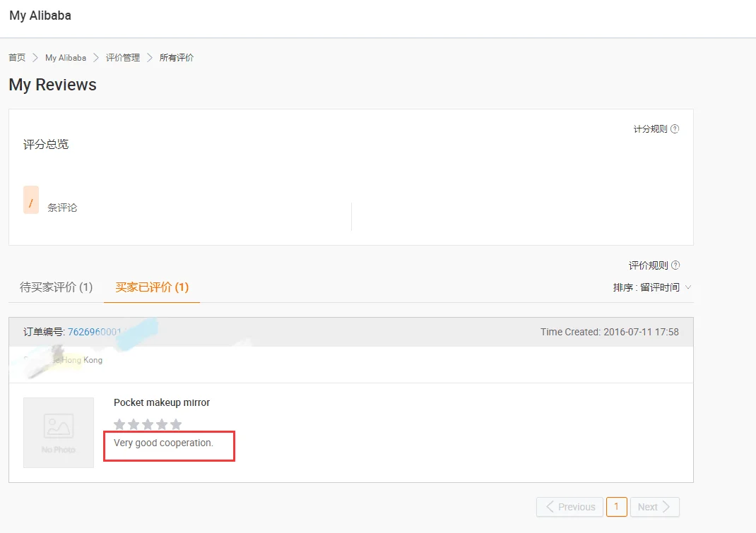Viewport: 756px width, 533px height.
Task: Switch to the 待买家评价 (1) tab
Action: coord(56,287)
